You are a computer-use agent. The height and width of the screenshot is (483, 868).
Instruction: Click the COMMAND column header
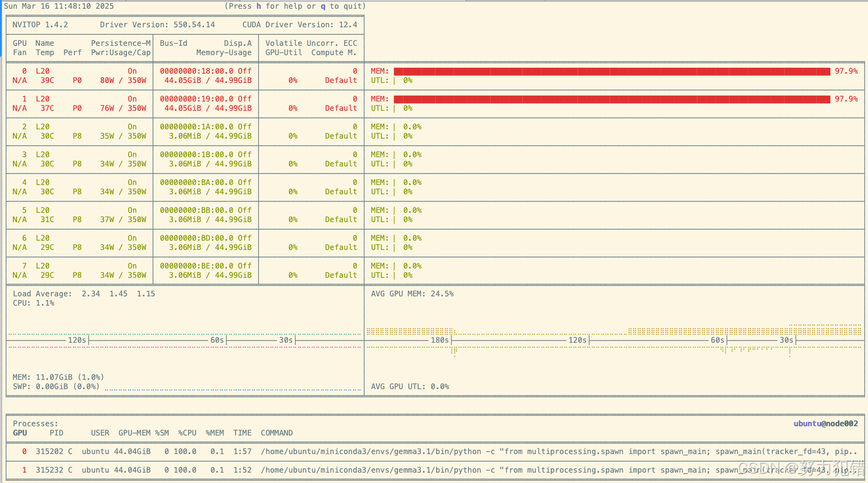pyautogui.click(x=276, y=433)
